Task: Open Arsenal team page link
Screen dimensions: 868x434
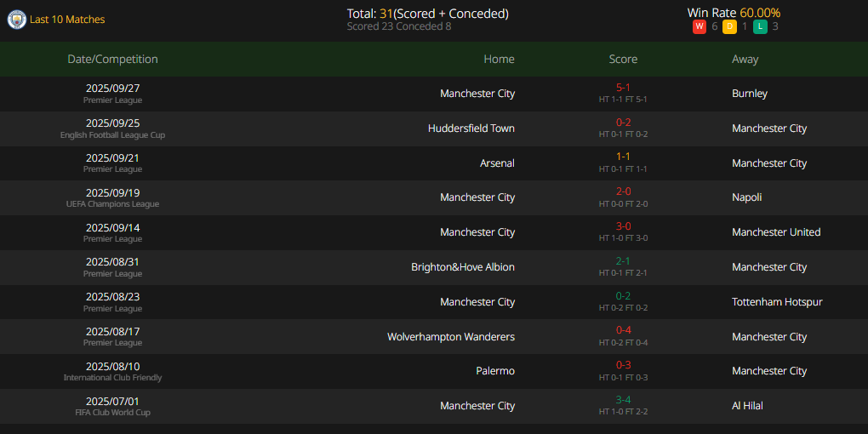Action: pyautogui.click(x=497, y=163)
